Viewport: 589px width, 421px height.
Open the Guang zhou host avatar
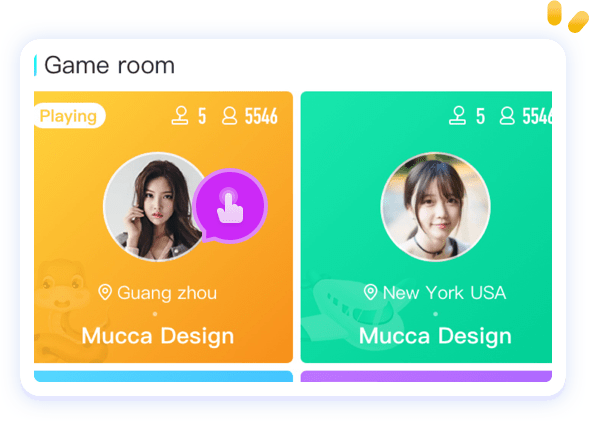(x=154, y=207)
